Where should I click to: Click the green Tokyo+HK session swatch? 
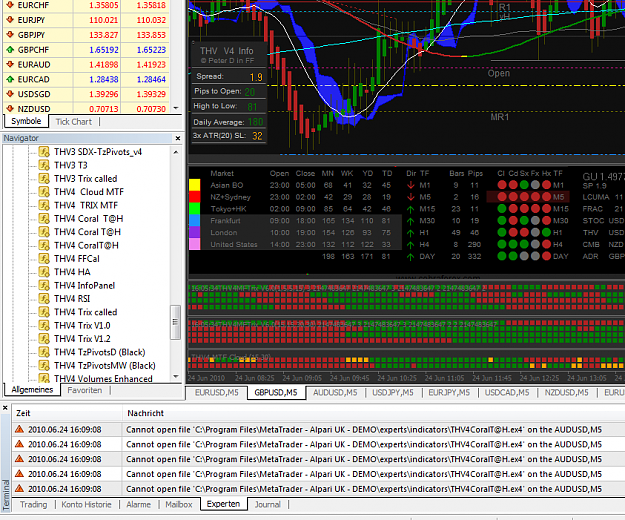click(195, 208)
